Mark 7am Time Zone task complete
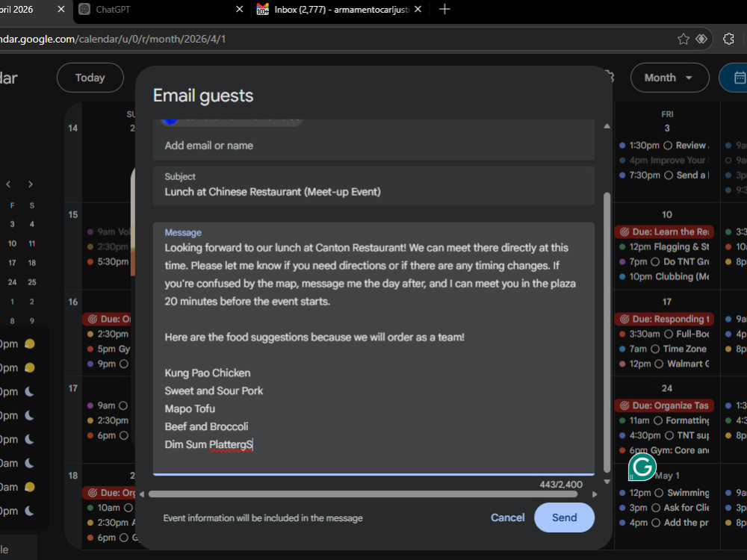 coord(655,349)
